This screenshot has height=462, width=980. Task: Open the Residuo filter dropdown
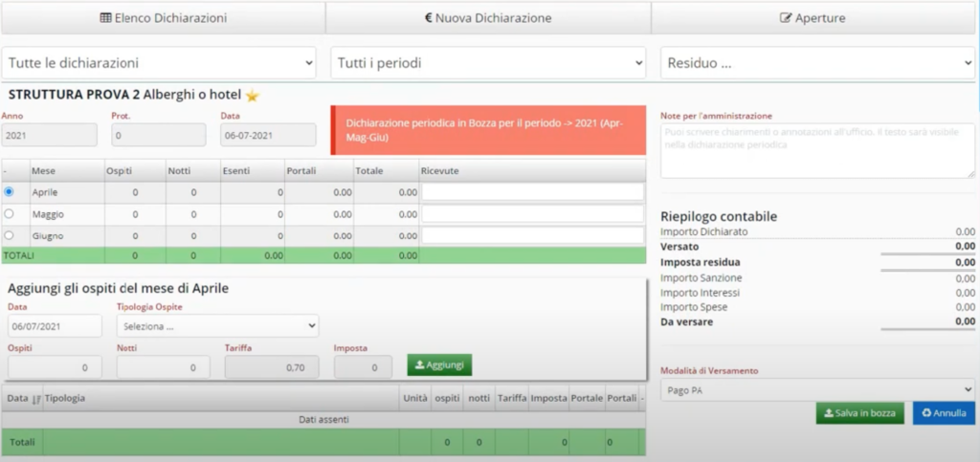coord(817,63)
